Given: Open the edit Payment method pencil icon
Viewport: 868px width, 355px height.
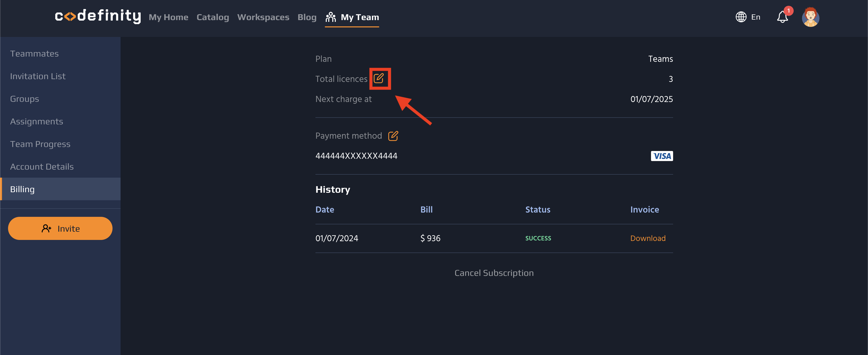Looking at the screenshot, I should (393, 135).
